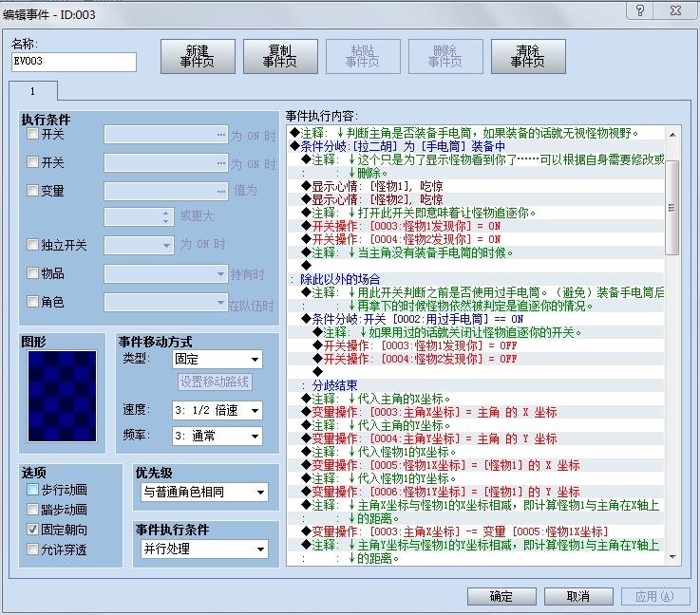Click the 取消 button
The width and height of the screenshot is (700, 615).
578,596
